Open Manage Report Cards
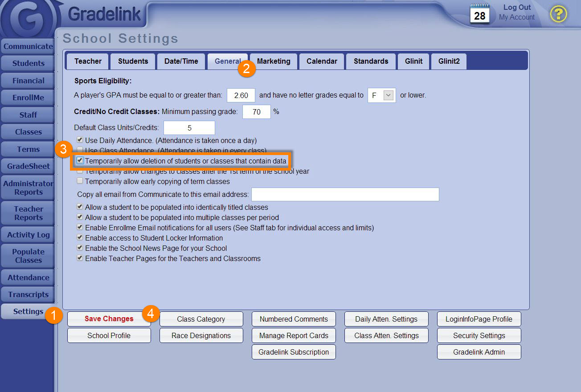 click(294, 335)
